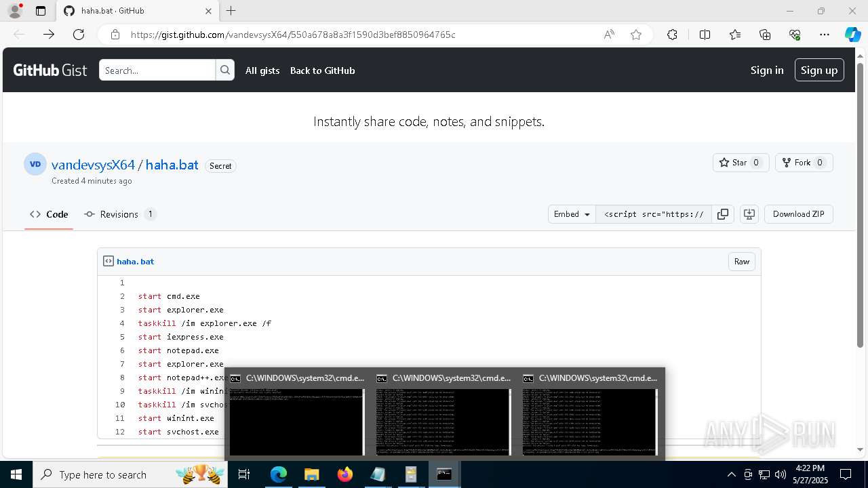Image resolution: width=868 pixels, height=488 pixels.
Task: Select last cmd.exe window thumbnail
Action: pos(590,413)
